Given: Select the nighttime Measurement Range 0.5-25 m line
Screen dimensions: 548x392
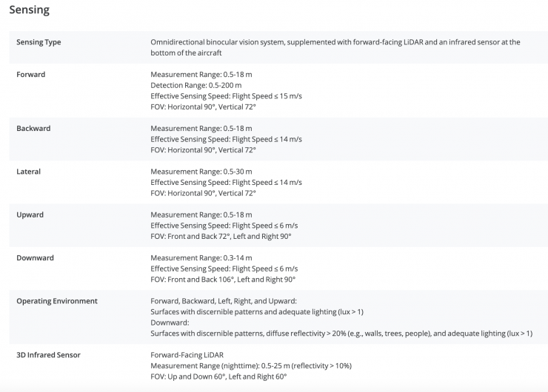Looking at the screenshot, I should 250,366.
